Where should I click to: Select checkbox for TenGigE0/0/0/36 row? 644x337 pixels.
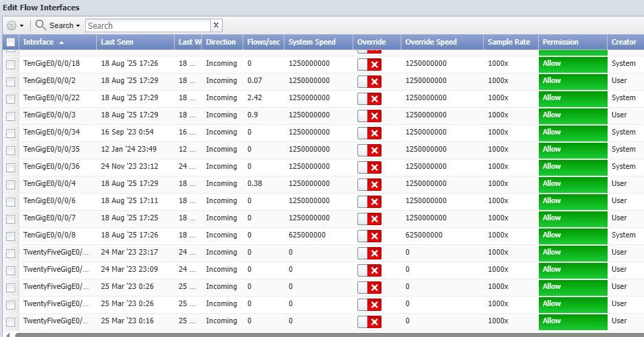click(x=10, y=167)
